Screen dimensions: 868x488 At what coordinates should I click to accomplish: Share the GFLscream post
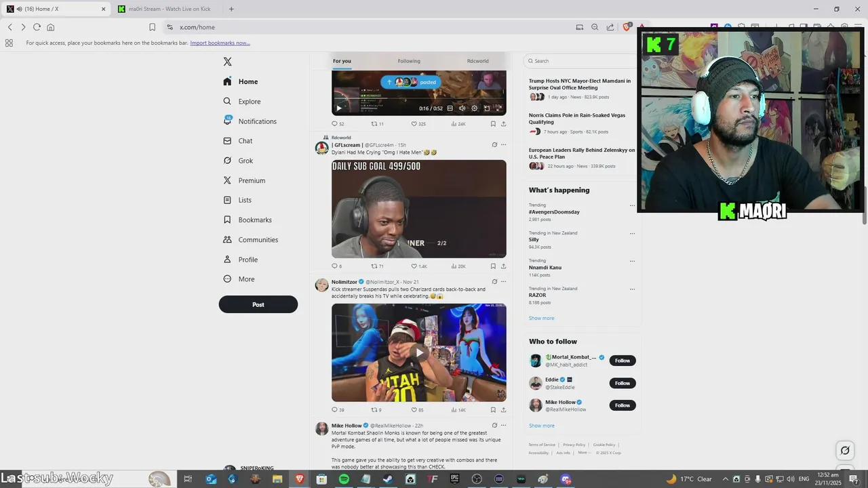[503, 266]
